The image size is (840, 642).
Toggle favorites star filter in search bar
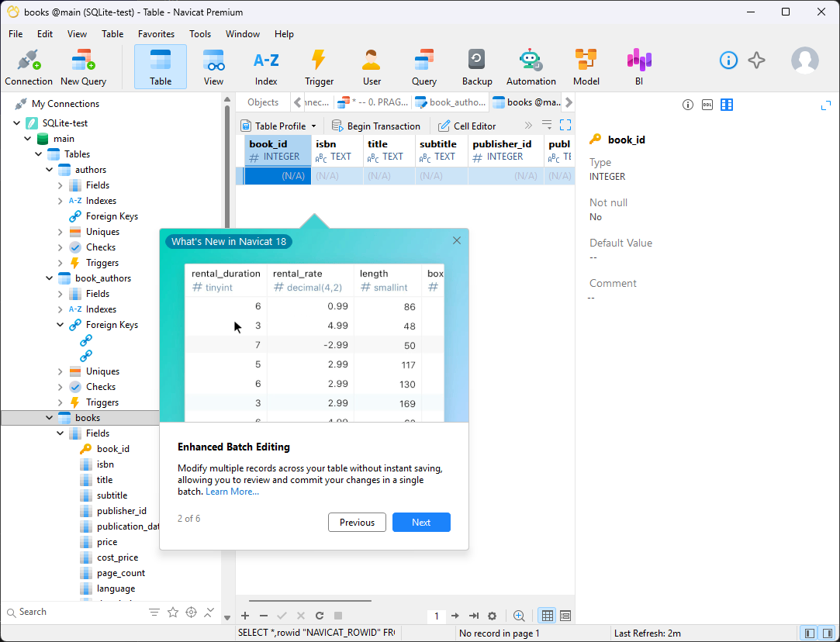[172, 612]
